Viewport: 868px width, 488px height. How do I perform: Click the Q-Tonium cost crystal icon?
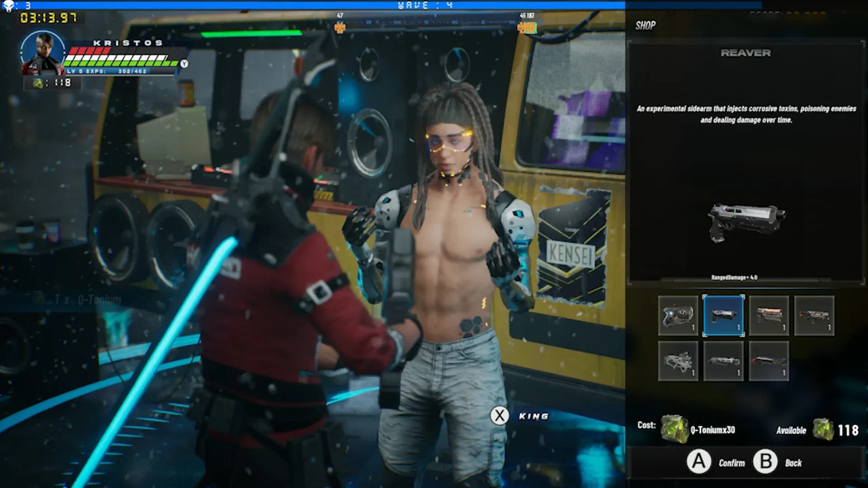click(675, 429)
